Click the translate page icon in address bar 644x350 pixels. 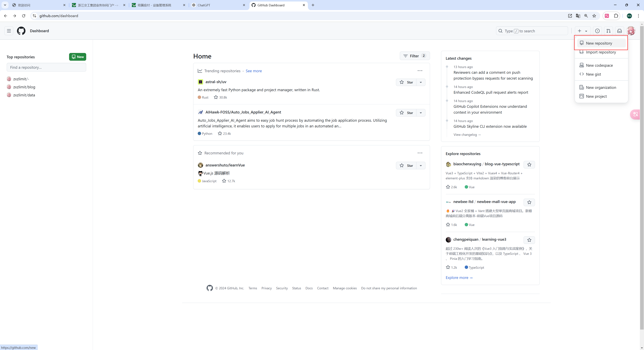[578, 16]
